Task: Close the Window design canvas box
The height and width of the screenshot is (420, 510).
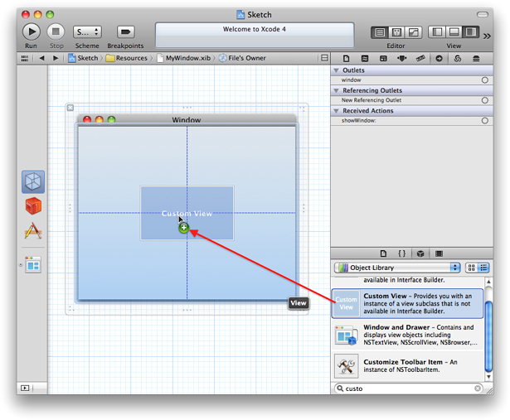Action: coord(70,108)
